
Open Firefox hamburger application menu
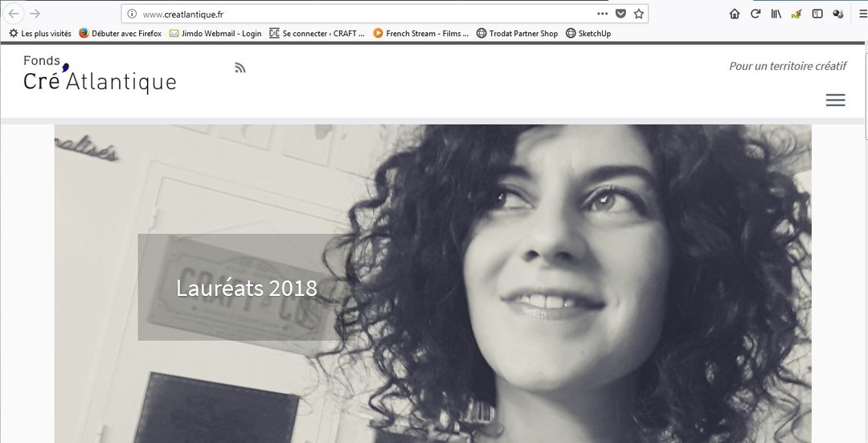[x=863, y=14]
